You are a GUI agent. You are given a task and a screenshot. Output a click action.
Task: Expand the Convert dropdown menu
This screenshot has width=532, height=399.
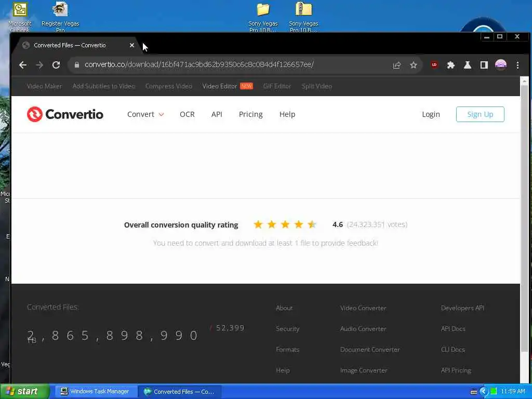[x=145, y=114]
